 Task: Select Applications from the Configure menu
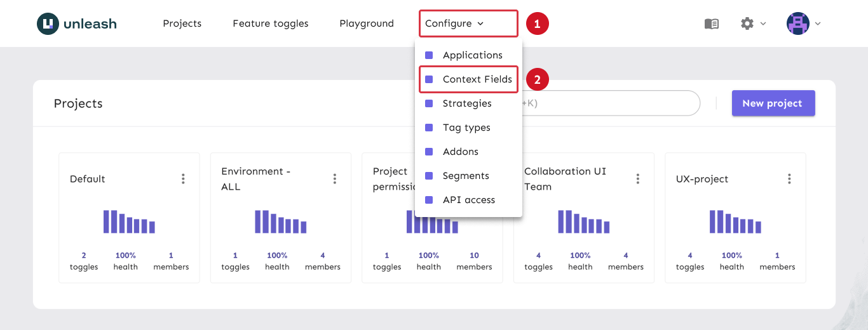click(472, 55)
